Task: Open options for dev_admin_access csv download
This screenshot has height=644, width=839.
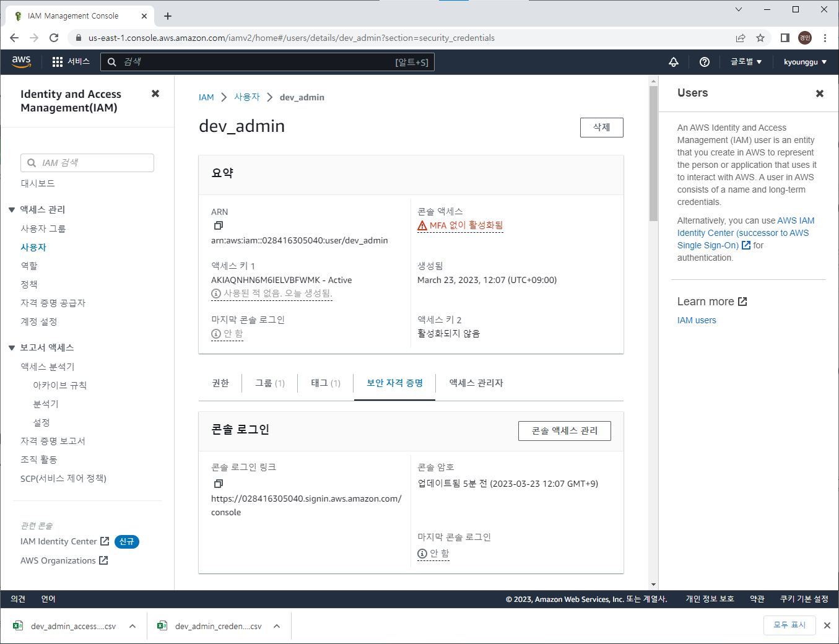Action: [133, 626]
